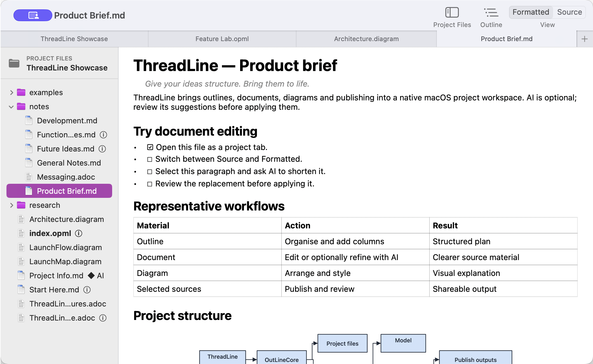The image size is (593, 364).
Task: Select the Product Brief.md tab
Action: click(x=506, y=39)
